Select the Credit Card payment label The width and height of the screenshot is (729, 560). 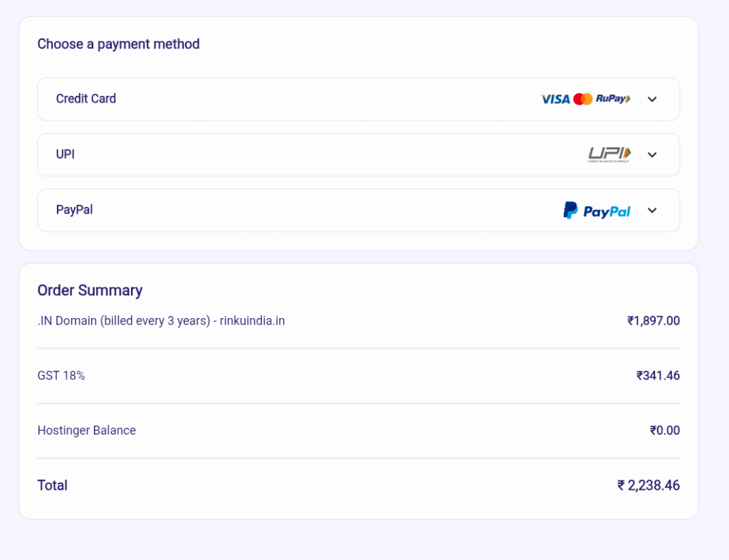(x=86, y=99)
